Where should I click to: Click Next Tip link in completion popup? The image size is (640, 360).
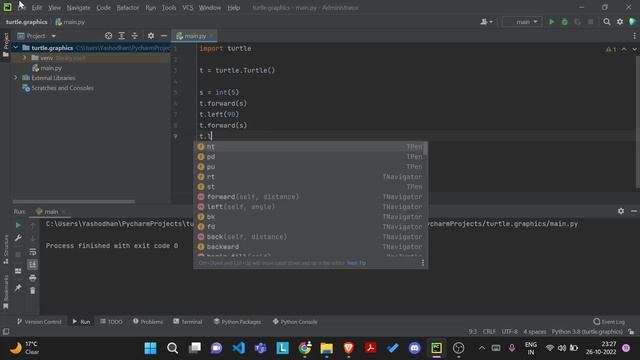[x=356, y=263]
